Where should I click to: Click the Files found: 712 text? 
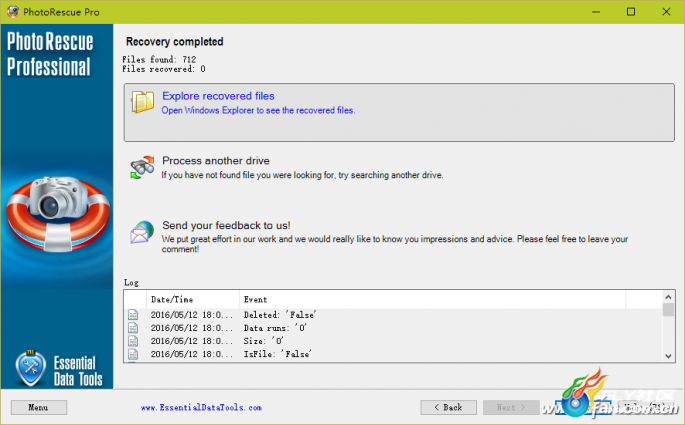(159, 59)
